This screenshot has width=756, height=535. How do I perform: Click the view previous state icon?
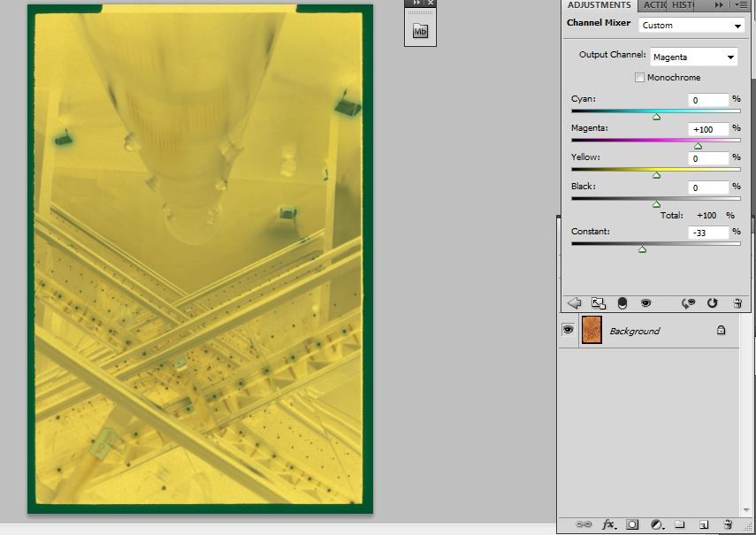(688, 302)
